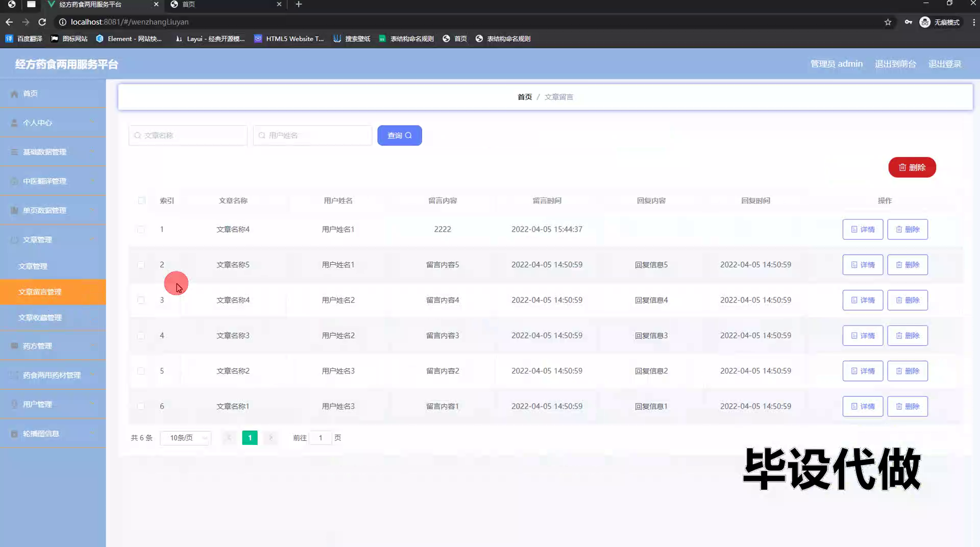Check the row 4 checkbox for 文章名称3
The width and height of the screenshot is (980, 547).
click(x=141, y=336)
